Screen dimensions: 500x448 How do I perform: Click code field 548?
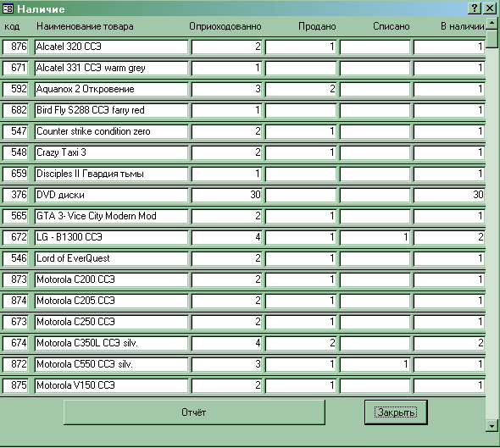pyautogui.click(x=15, y=152)
